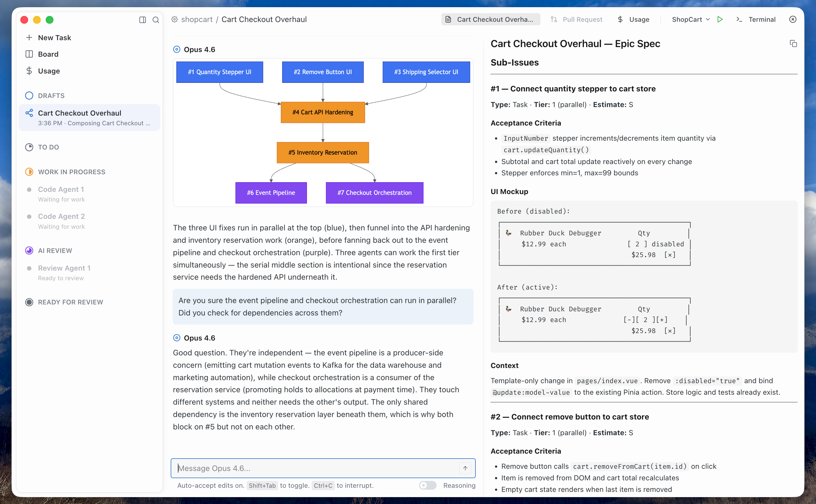Click the #1 Quantity Stepper UI node
This screenshot has width=816, height=504.
coord(220,72)
